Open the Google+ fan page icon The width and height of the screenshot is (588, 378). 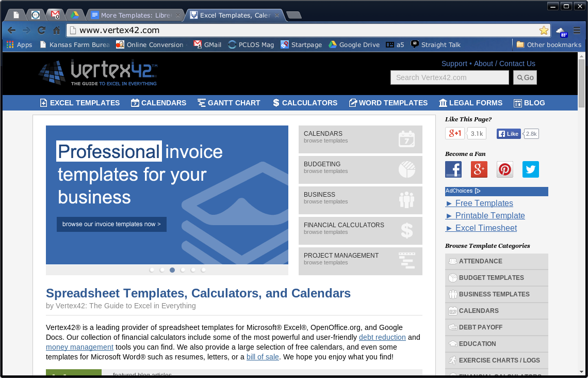[479, 169]
